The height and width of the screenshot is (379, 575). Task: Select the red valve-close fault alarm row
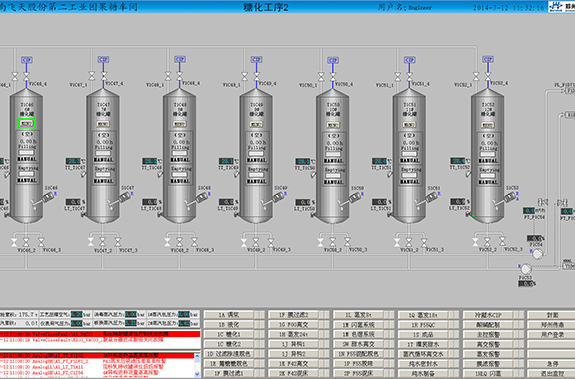tap(100, 334)
